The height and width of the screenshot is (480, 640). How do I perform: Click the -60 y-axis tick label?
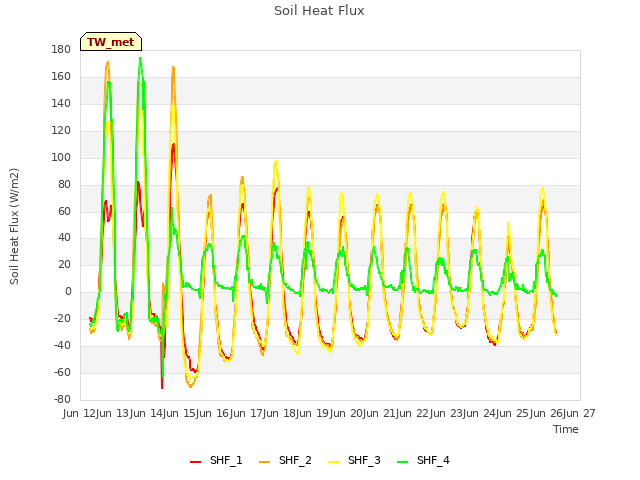point(62,372)
